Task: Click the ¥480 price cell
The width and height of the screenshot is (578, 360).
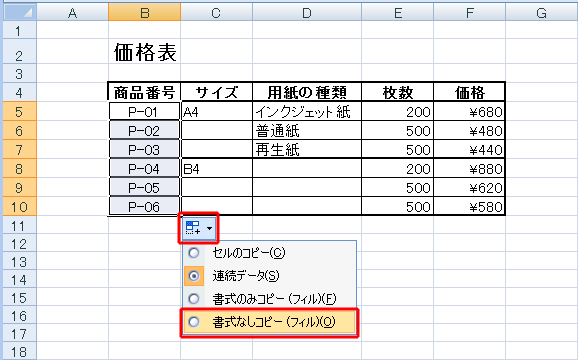Action: pos(469,130)
